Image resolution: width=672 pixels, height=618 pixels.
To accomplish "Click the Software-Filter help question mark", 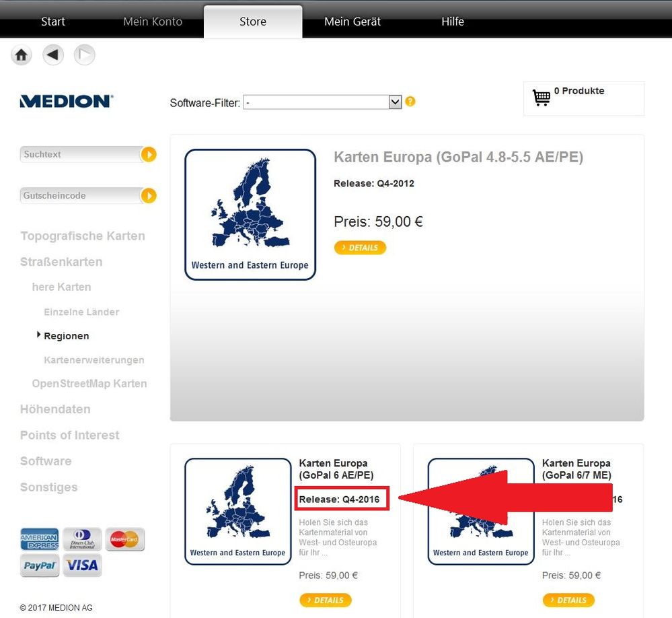I will (x=410, y=102).
